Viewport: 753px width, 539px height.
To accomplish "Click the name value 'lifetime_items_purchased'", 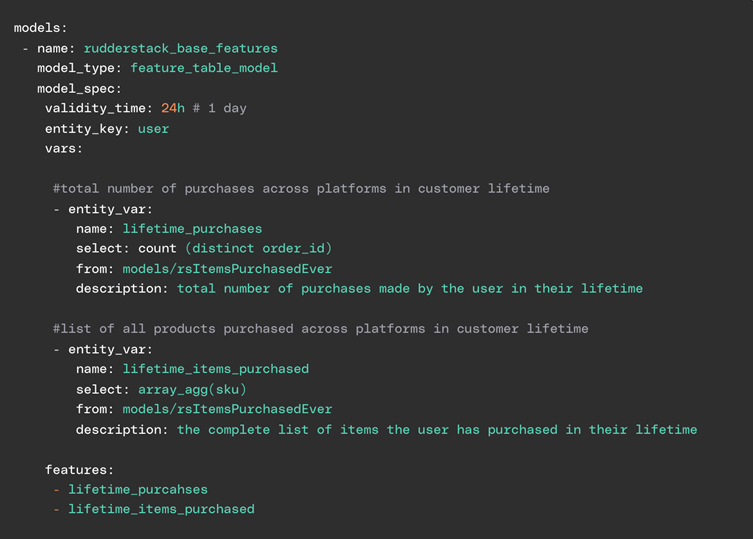I will click(216, 369).
